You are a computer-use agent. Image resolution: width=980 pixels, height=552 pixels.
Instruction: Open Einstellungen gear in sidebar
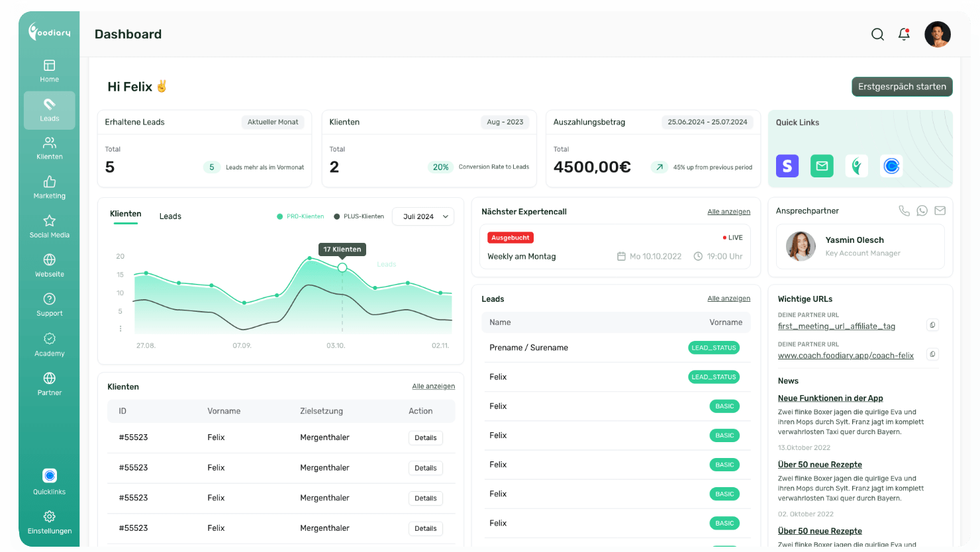(50, 516)
